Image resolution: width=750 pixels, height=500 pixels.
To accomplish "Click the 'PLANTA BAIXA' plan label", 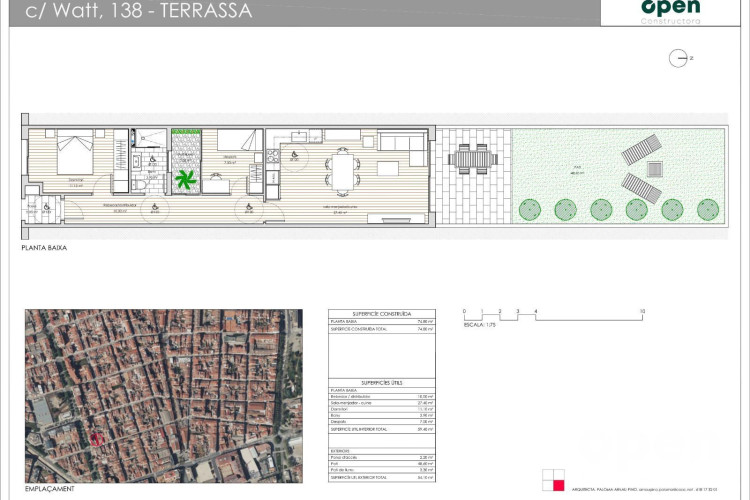I will [x=44, y=246].
